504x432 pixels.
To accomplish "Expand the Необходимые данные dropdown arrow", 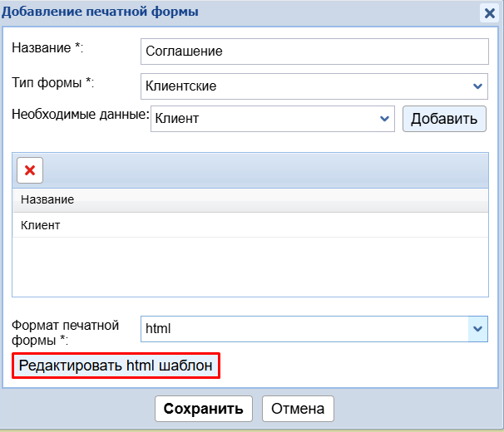I will tap(385, 118).
